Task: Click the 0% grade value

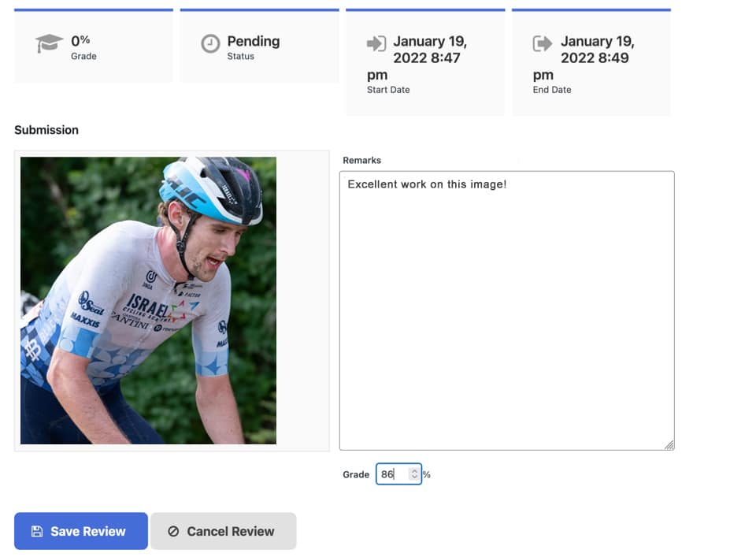Action: point(80,40)
